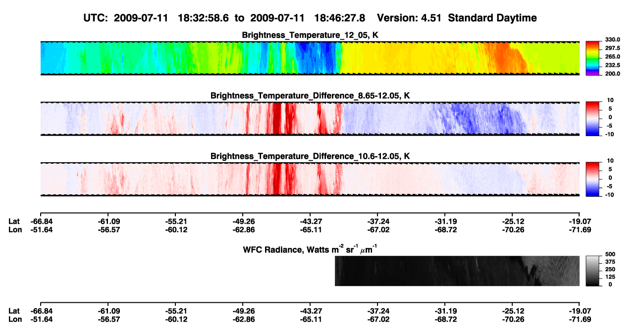
Task: Click the rainbow colorbar for 12_05 brightness temperature
Action: coord(592,58)
